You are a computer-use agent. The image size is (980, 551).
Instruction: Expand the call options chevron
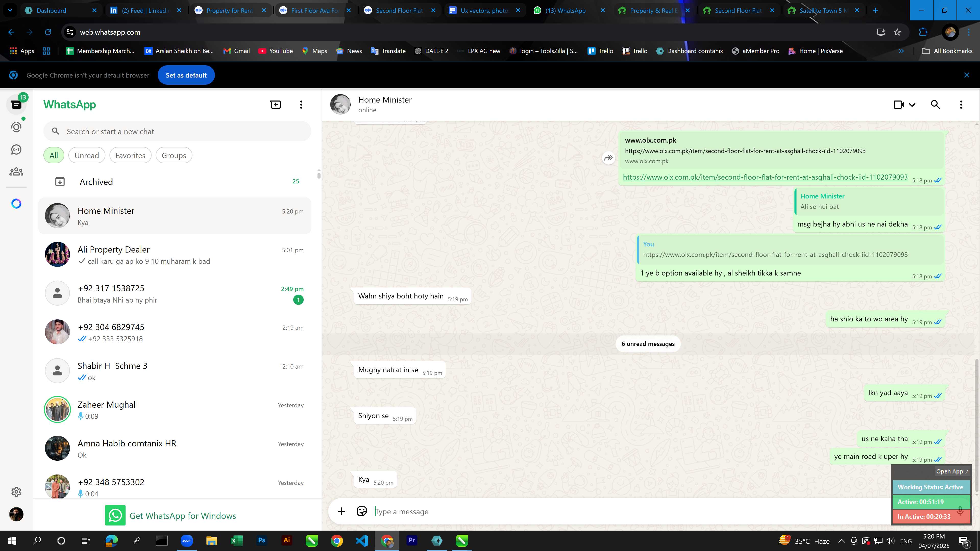point(912,105)
